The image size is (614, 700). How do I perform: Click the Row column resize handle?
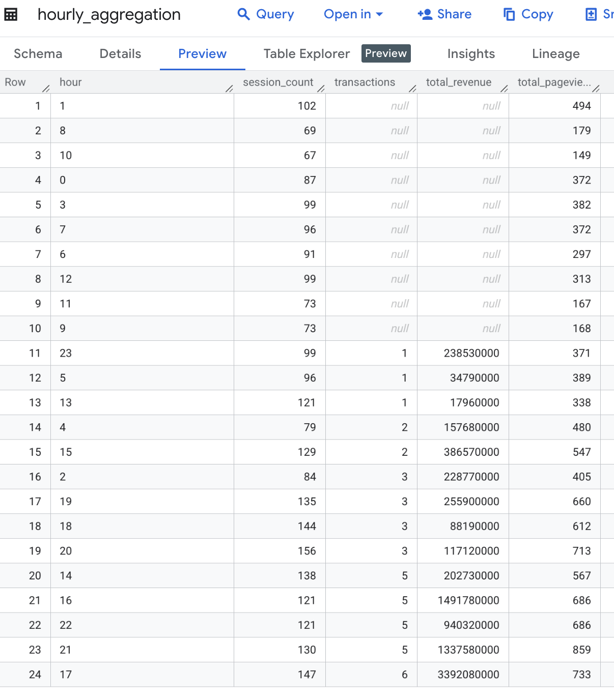coord(46,89)
